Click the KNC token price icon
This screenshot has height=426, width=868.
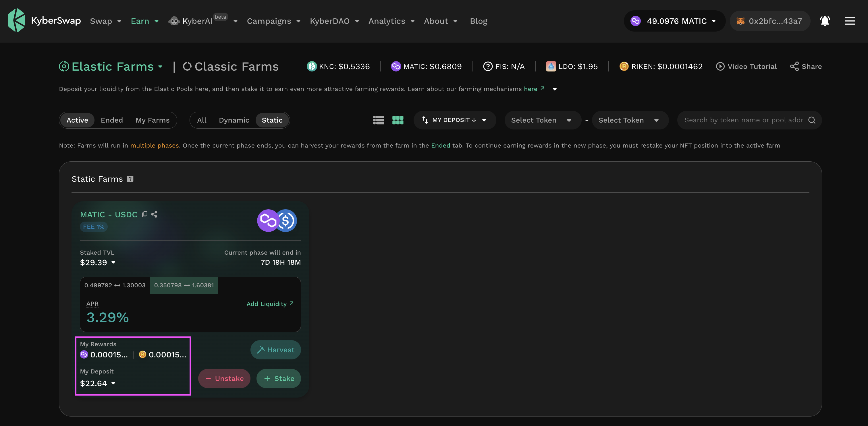[311, 66]
